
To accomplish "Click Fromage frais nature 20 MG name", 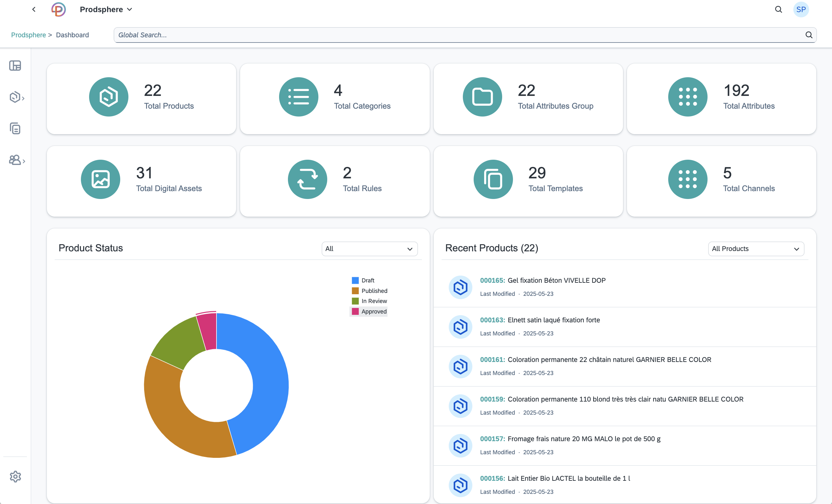I will click(x=584, y=439).
